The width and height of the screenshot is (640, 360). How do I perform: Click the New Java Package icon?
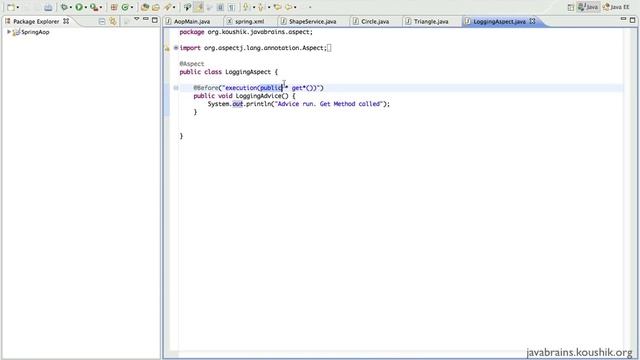[x=114, y=7]
